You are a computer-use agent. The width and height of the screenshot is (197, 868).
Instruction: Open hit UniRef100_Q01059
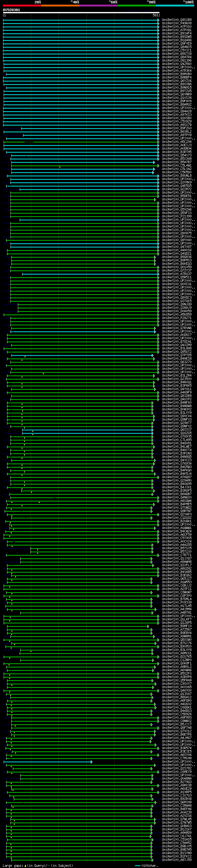[x=177, y=267]
